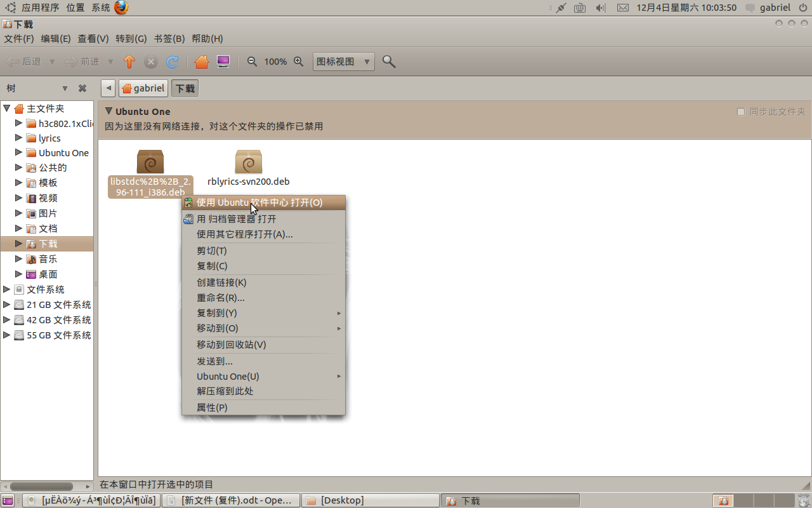Choose 重命名(R)... in context menu
Screen dimensions: 812x508
pos(264,298)
